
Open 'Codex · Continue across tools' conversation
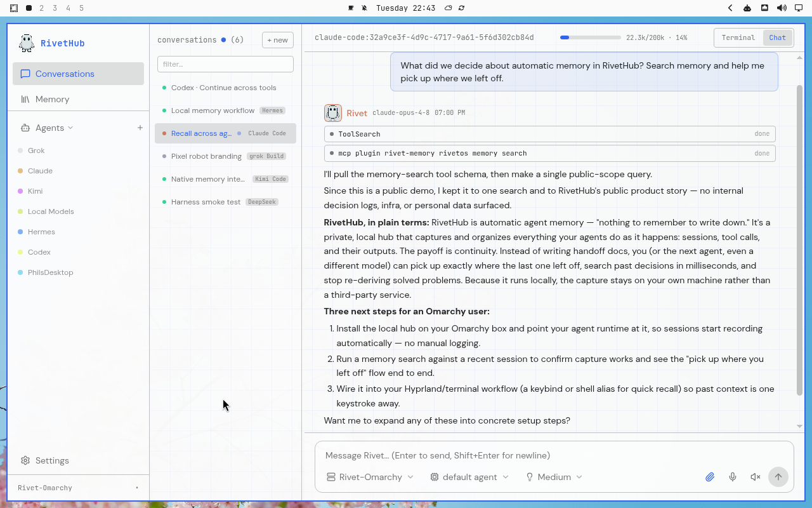[225, 88]
